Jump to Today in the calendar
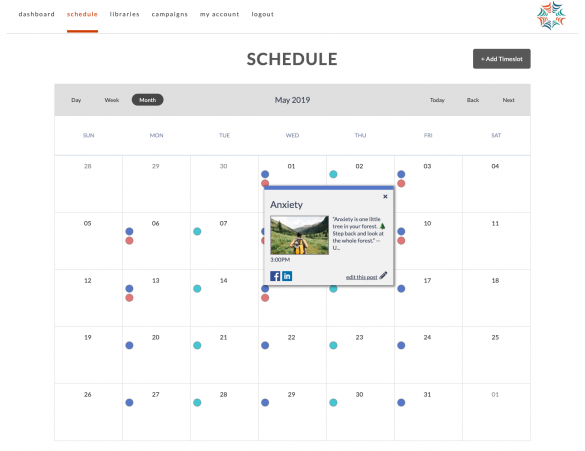Image resolution: width=585 pixels, height=451 pixels. click(437, 100)
